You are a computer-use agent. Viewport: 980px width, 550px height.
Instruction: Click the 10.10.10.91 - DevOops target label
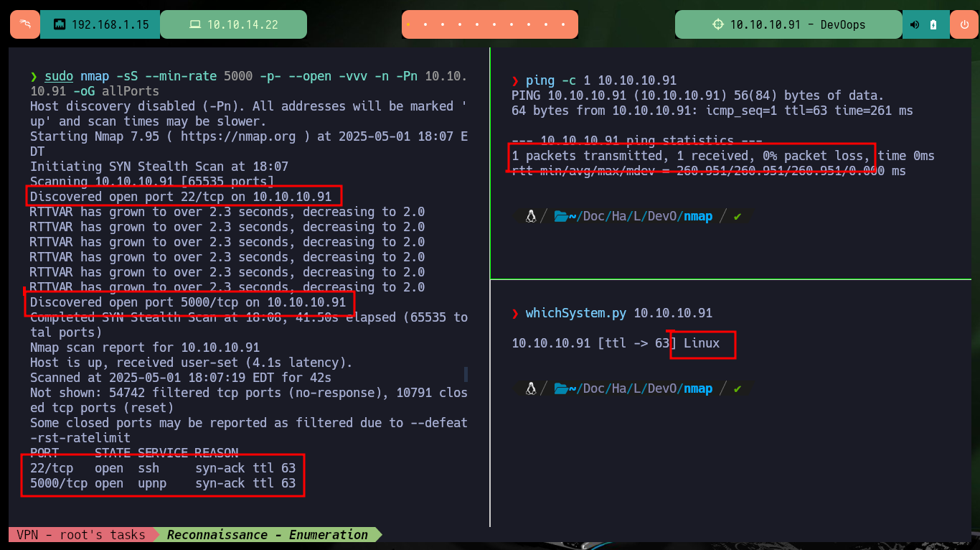click(x=798, y=24)
